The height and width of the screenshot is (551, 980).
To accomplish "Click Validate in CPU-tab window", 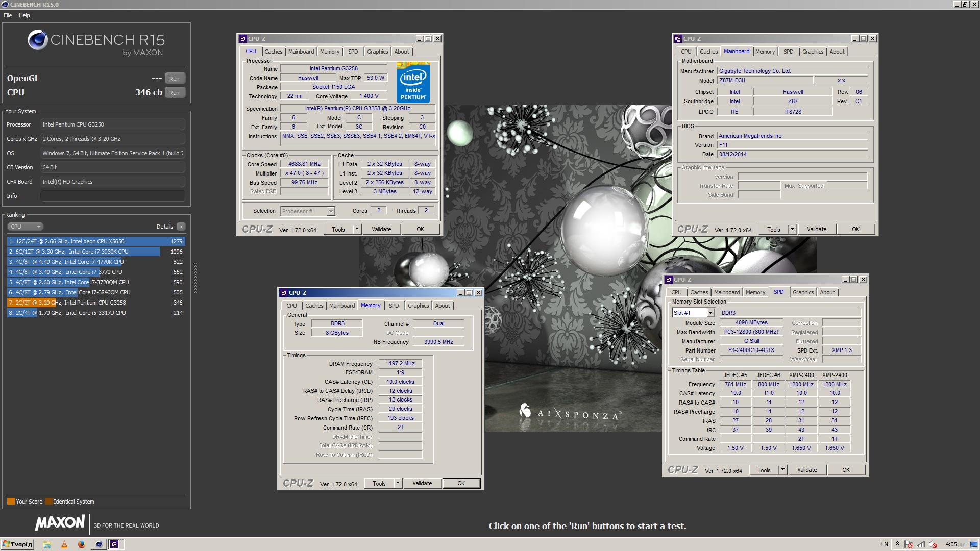I will (x=381, y=230).
